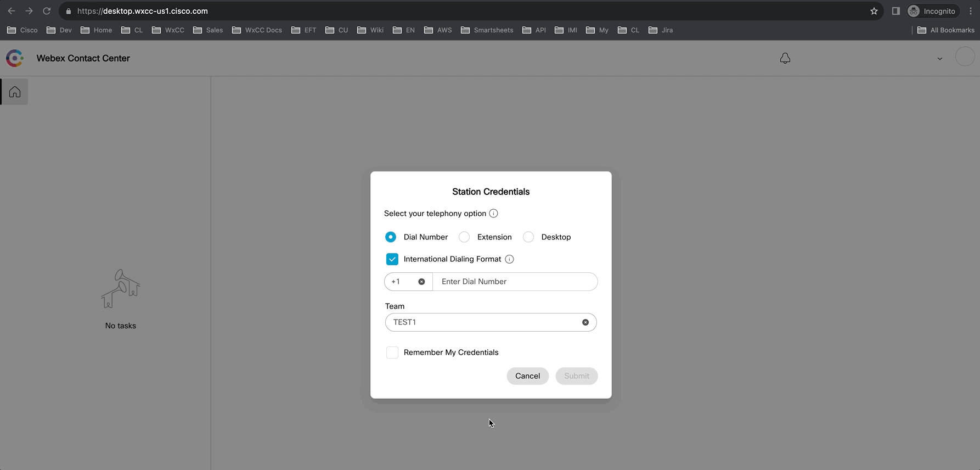
Task: Select the Dial Number radio button
Action: tap(391, 237)
